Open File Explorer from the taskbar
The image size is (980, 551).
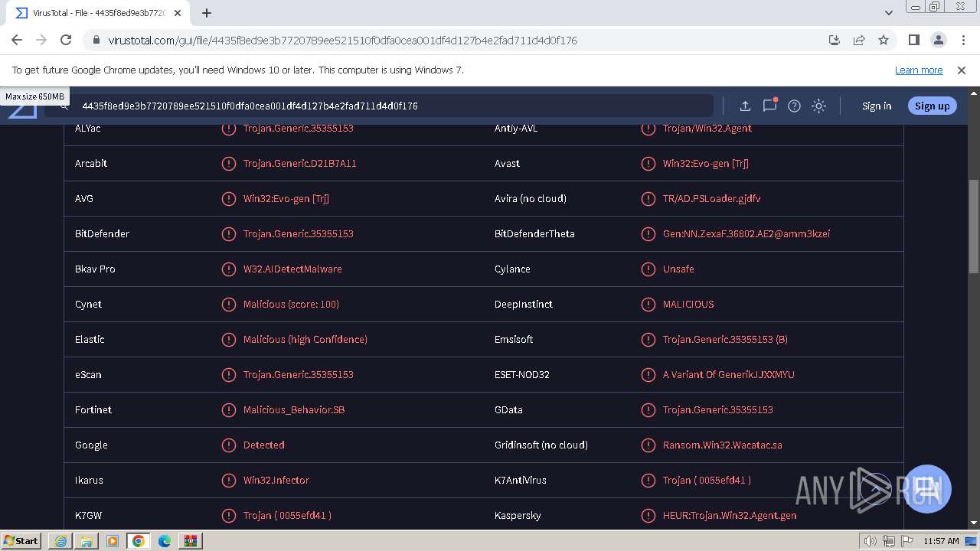pyautogui.click(x=87, y=540)
